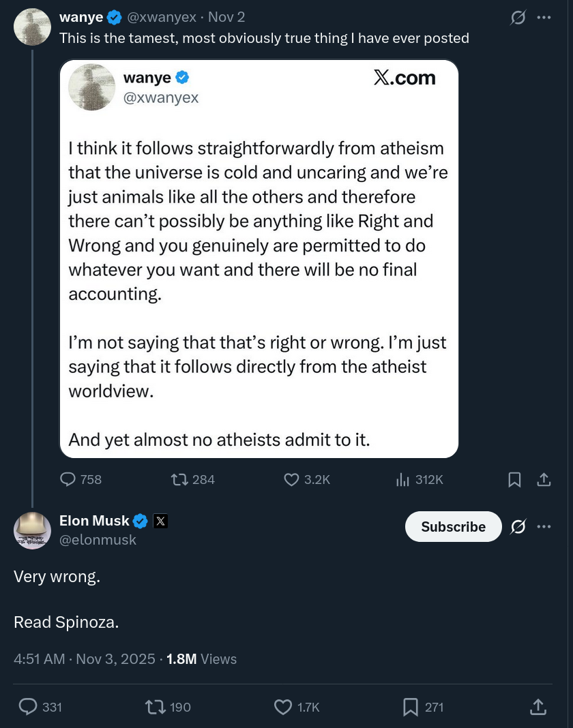Bookmark wanye's post
Screen dimensions: 573x728
tap(515, 480)
